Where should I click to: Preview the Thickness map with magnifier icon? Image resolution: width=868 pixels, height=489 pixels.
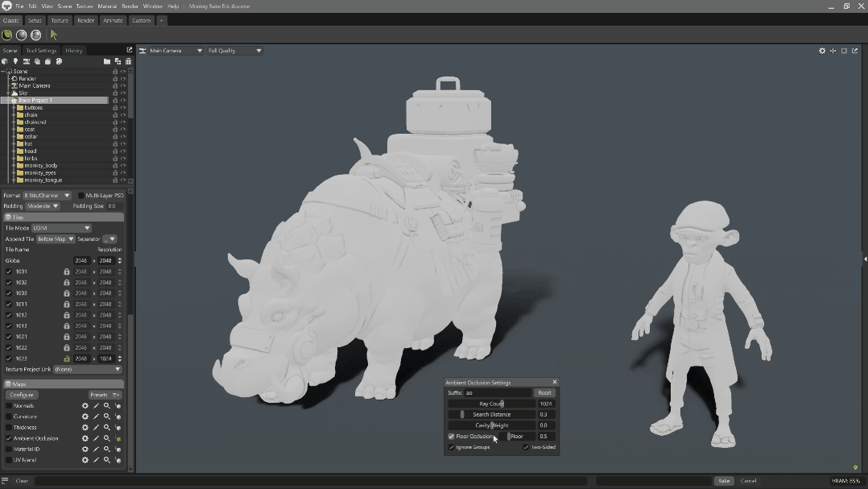pyautogui.click(x=107, y=428)
